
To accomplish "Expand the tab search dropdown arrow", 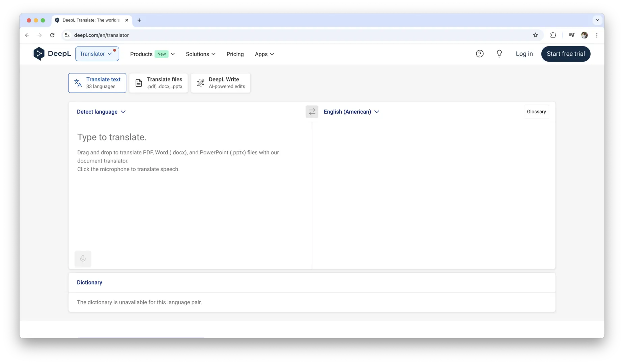I will click(x=597, y=20).
